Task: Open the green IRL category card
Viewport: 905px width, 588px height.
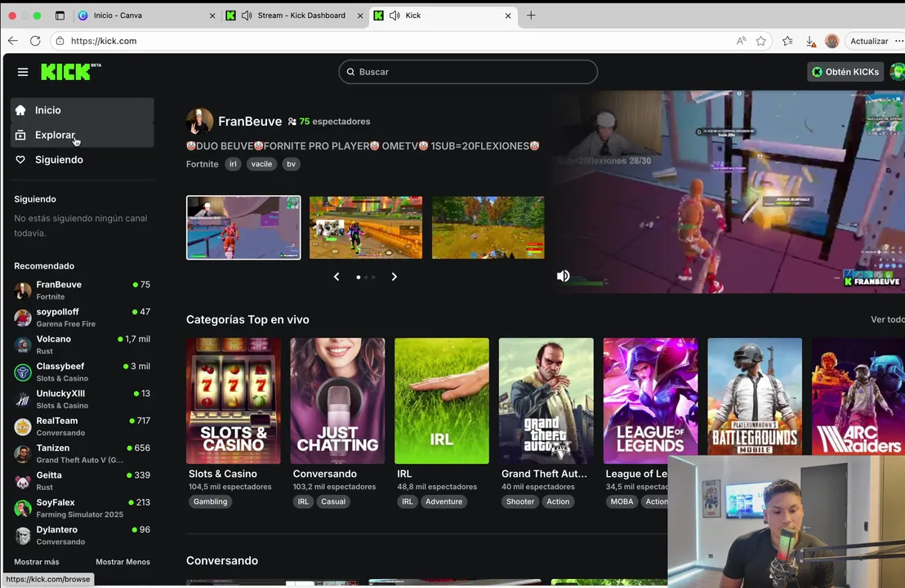Action: pyautogui.click(x=442, y=401)
